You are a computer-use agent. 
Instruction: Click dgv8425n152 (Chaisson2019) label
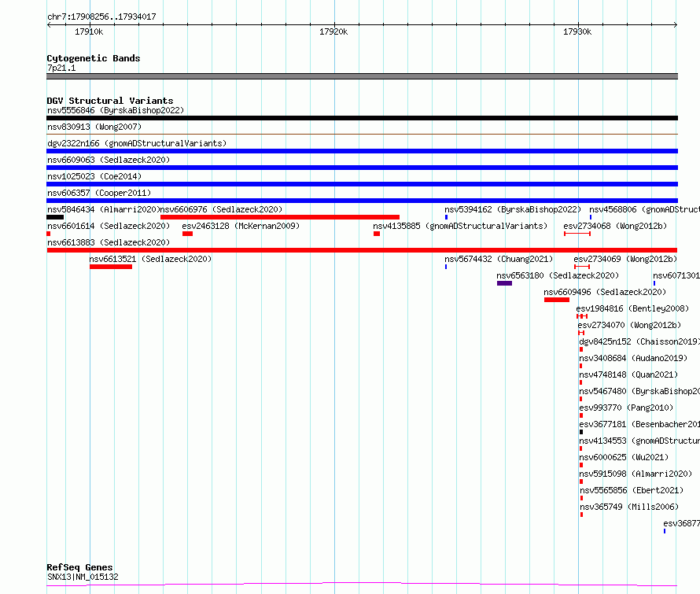639,341
